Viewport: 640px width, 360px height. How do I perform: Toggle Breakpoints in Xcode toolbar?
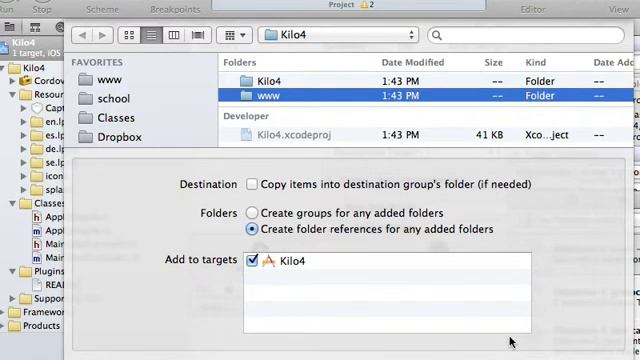point(175,9)
